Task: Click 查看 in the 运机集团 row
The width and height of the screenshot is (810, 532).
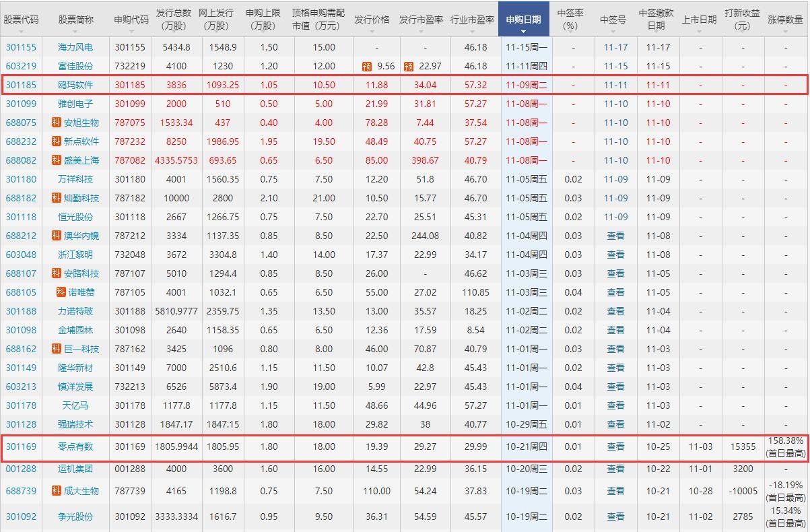Action: click(615, 469)
